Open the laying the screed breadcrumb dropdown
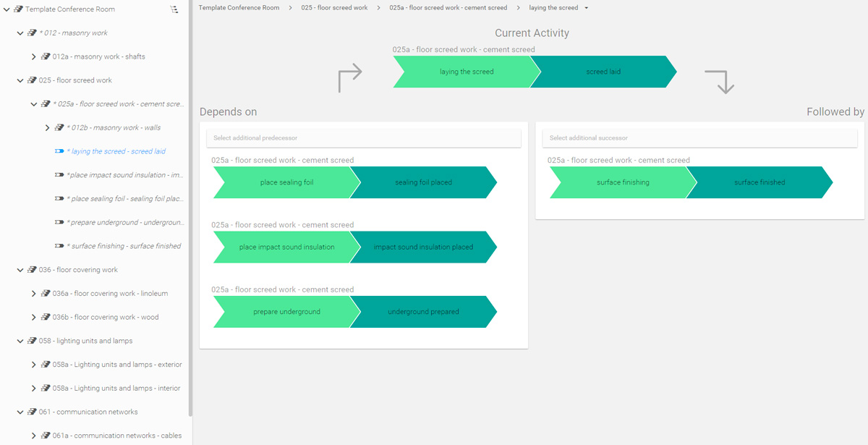The image size is (868, 445). pos(587,8)
